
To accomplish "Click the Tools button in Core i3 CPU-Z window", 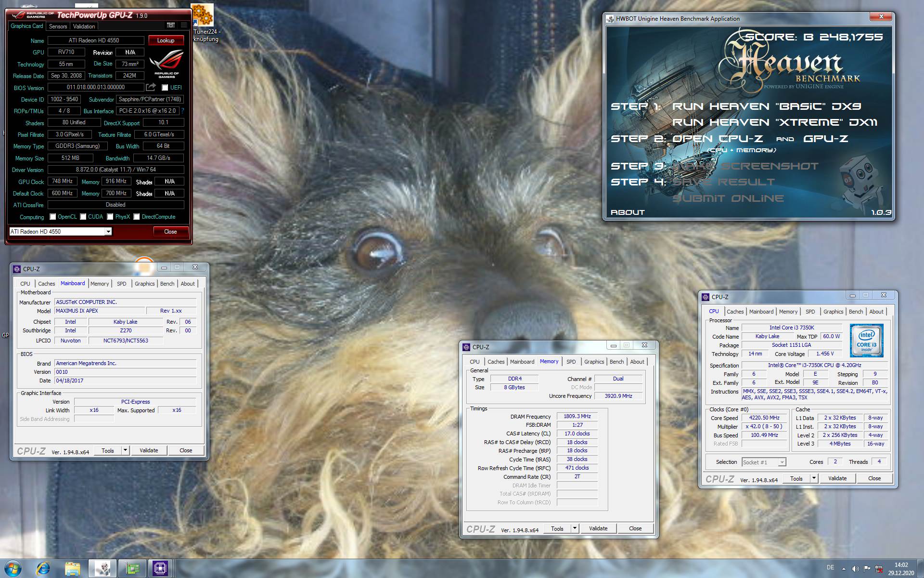I will (x=796, y=478).
